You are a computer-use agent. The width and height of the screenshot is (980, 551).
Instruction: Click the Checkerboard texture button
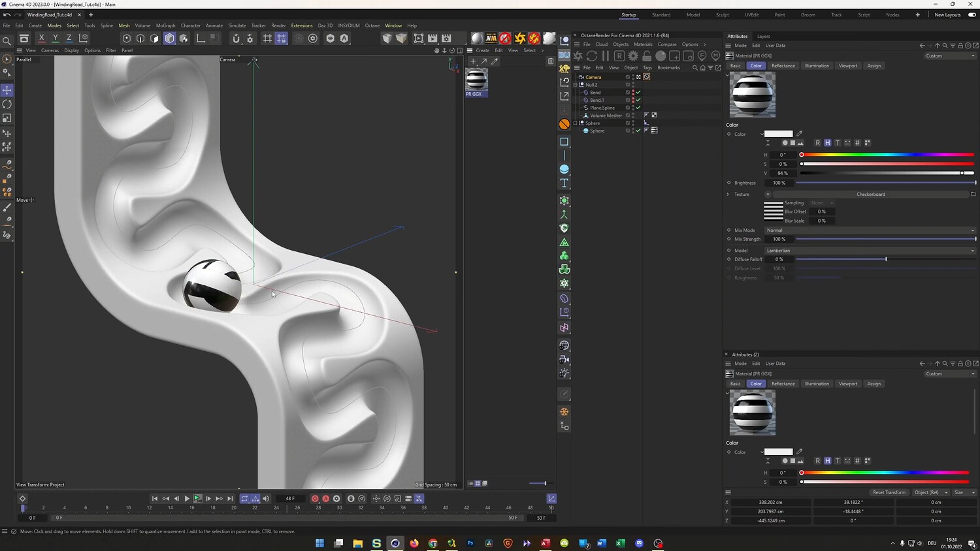870,195
